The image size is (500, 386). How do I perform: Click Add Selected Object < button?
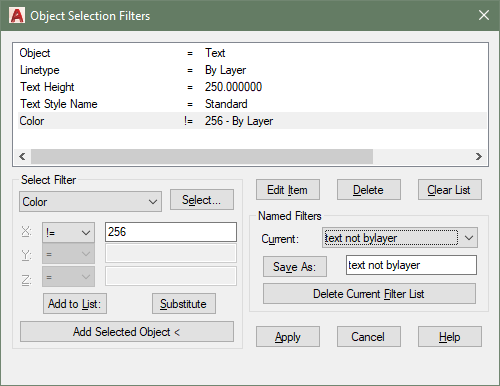click(127, 332)
